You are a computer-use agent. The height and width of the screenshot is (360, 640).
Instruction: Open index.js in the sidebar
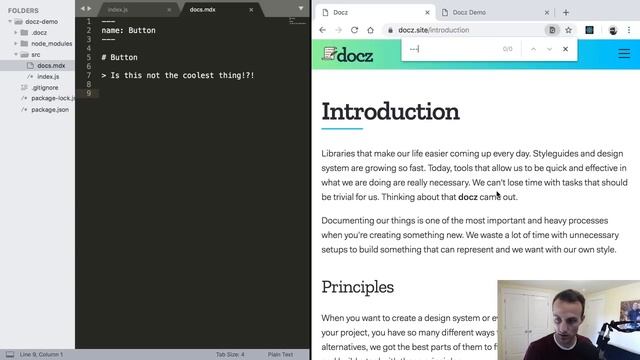(x=48, y=76)
